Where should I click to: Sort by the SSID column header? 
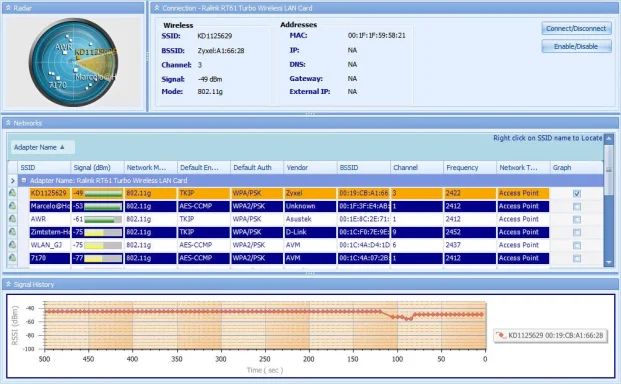[x=44, y=167]
